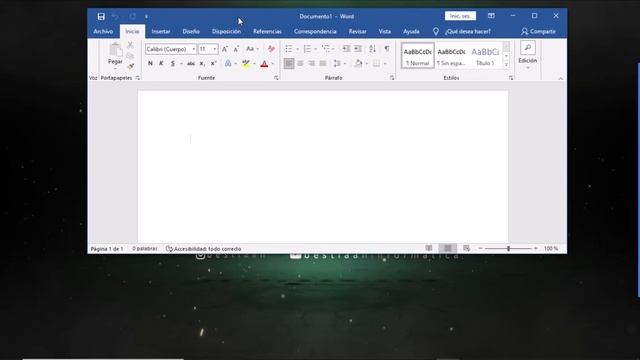640x360 pixels.
Task: Toggle subscript formatting
Action: point(202,63)
